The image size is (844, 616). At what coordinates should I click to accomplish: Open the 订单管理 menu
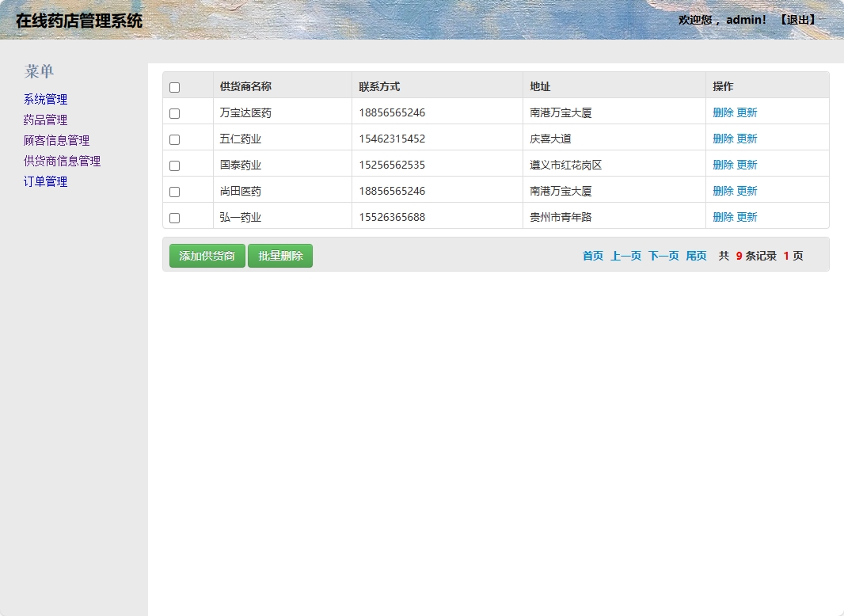pyautogui.click(x=44, y=181)
